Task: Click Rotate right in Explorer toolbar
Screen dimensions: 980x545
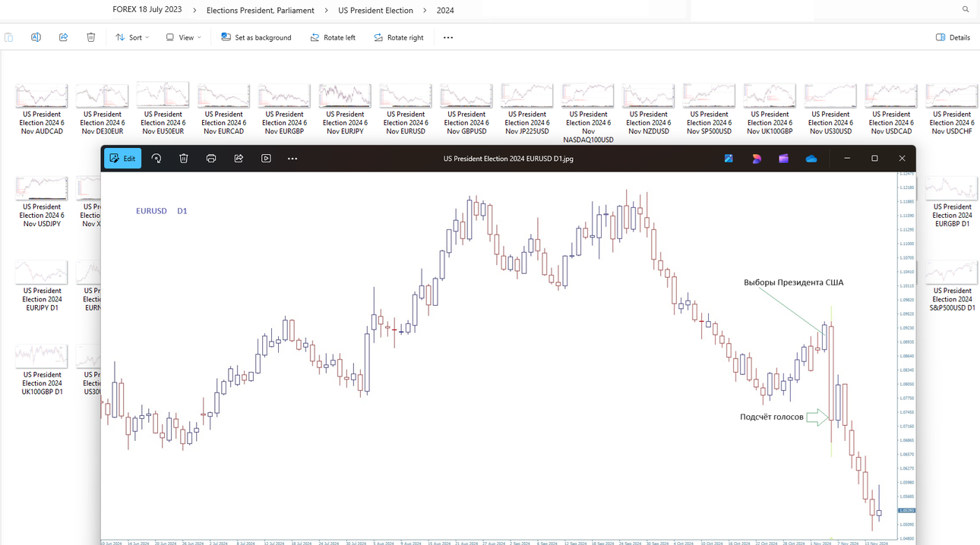Action: point(399,37)
